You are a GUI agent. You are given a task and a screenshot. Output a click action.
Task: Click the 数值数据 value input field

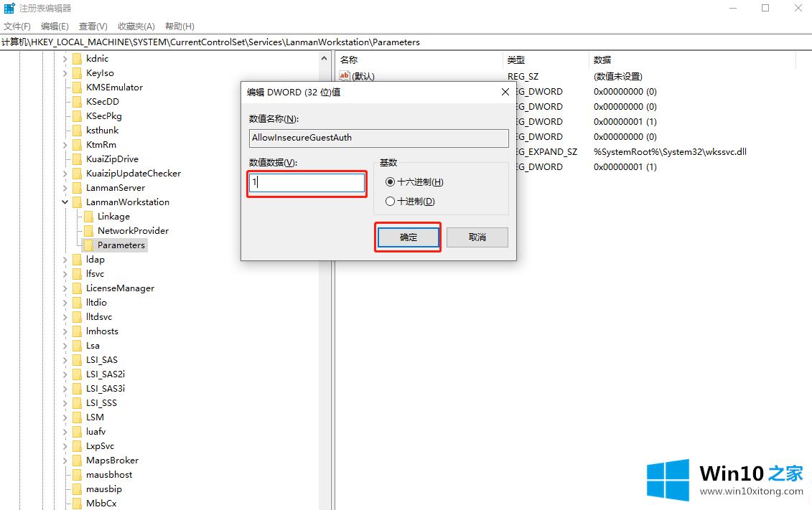(307, 183)
